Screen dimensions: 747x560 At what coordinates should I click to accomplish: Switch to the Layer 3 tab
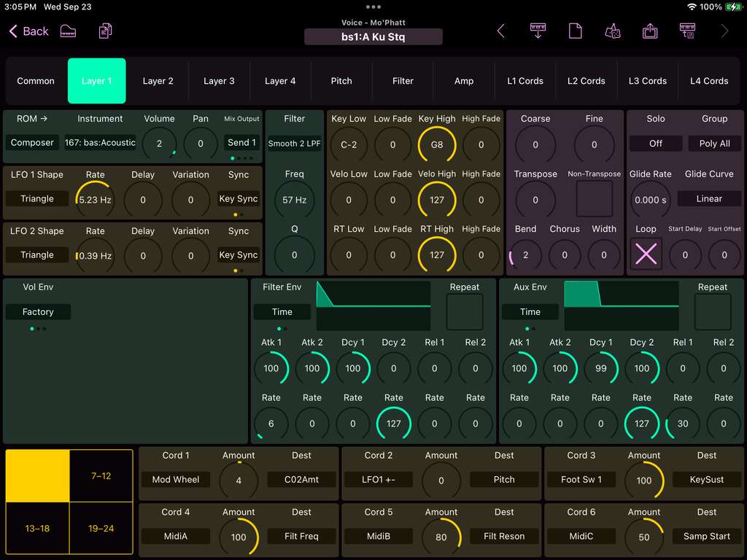(219, 81)
